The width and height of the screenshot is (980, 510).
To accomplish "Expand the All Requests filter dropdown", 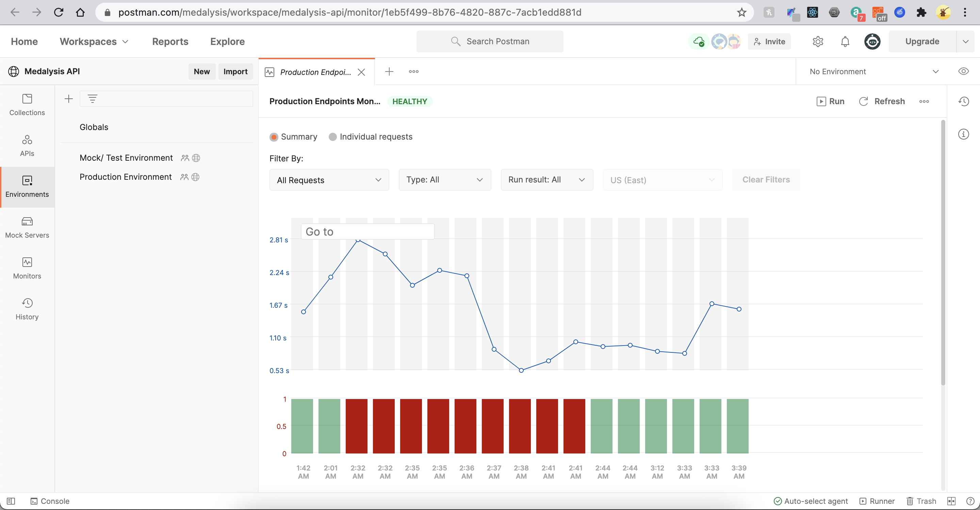I will 329,180.
